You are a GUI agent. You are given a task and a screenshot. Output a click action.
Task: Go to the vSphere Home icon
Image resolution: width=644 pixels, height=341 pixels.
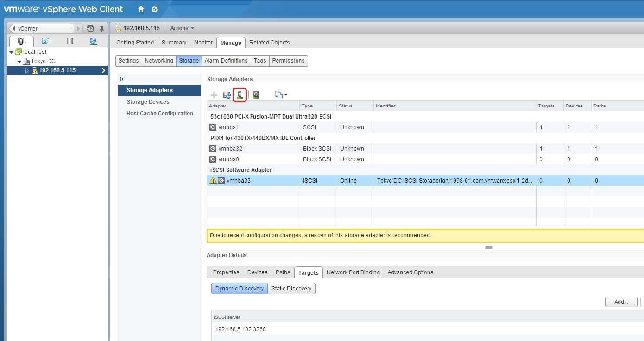point(141,9)
